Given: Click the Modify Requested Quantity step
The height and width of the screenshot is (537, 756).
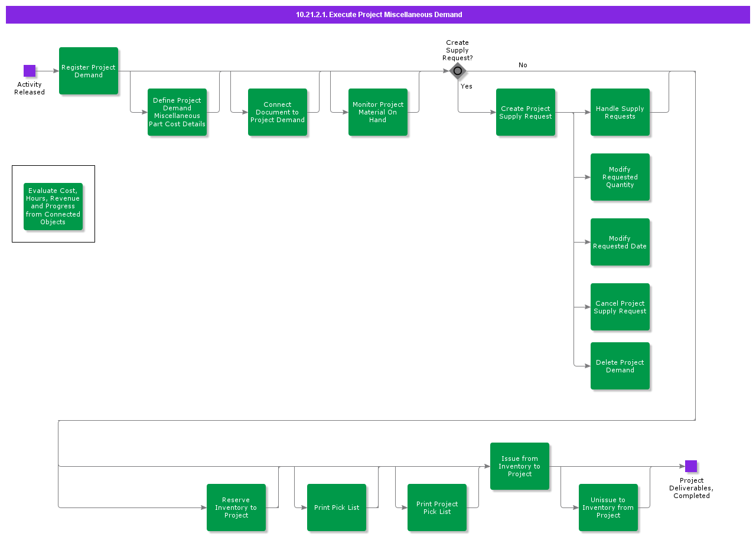Looking at the screenshot, I should pos(620,177).
